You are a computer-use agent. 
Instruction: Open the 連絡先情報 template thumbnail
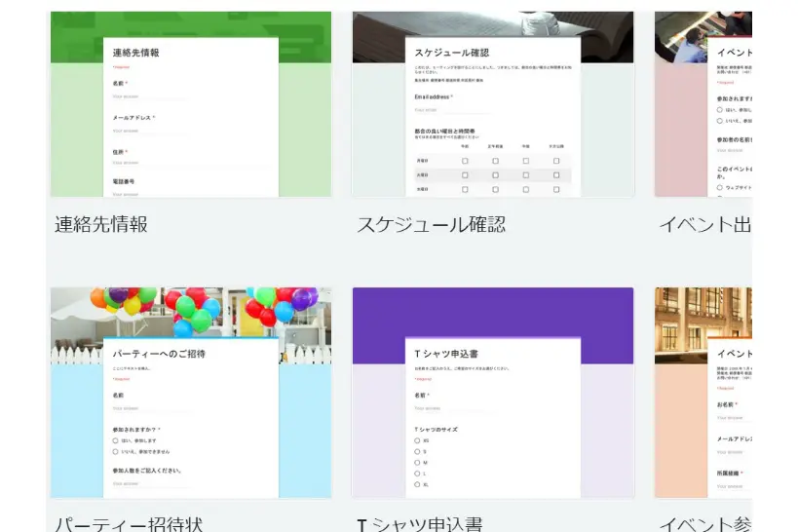click(191, 104)
